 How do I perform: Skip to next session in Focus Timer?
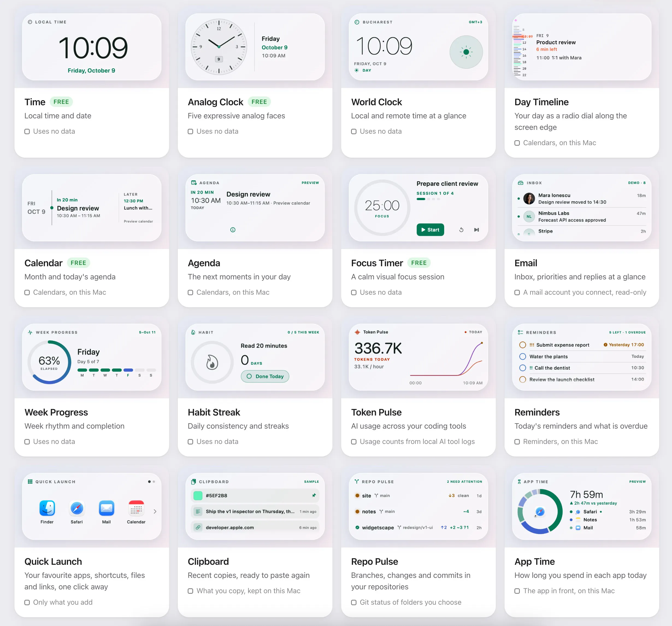(x=476, y=230)
